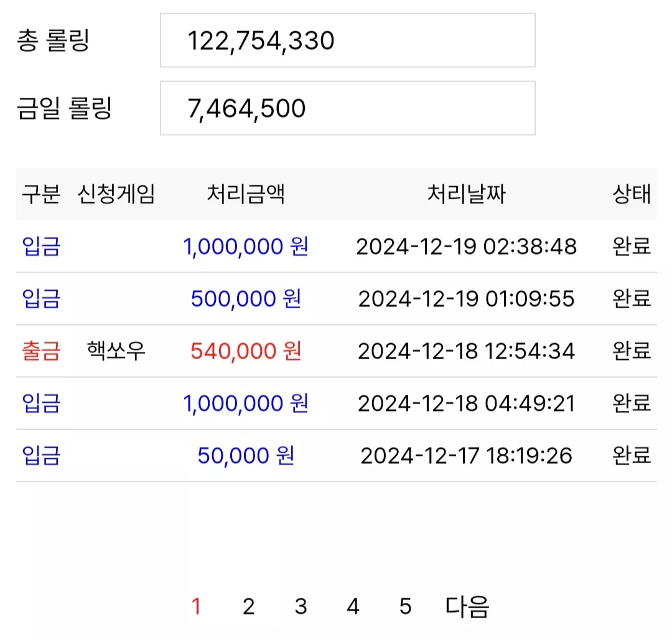672x640 pixels.
Task: Click 완료 status of 2024-12-17 row
Action: tap(632, 455)
